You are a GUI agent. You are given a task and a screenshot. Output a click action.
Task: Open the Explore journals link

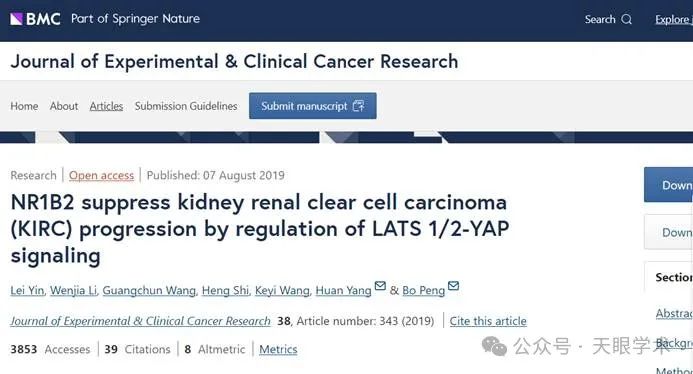[x=674, y=19]
